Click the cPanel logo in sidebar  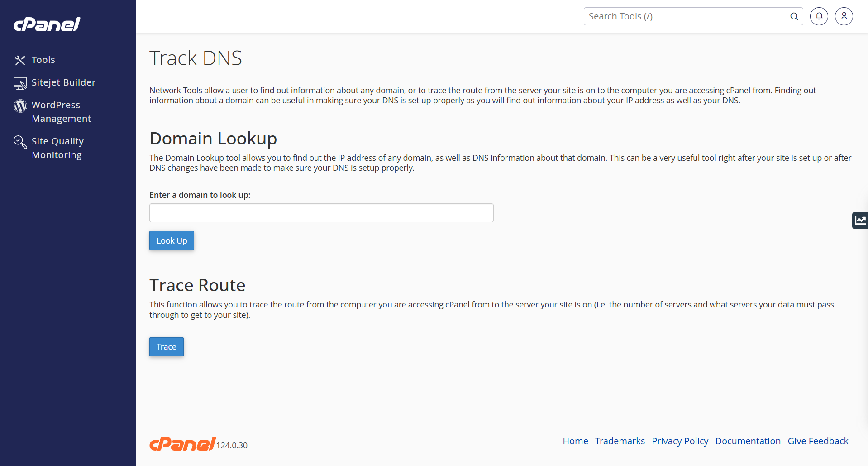coord(47,24)
